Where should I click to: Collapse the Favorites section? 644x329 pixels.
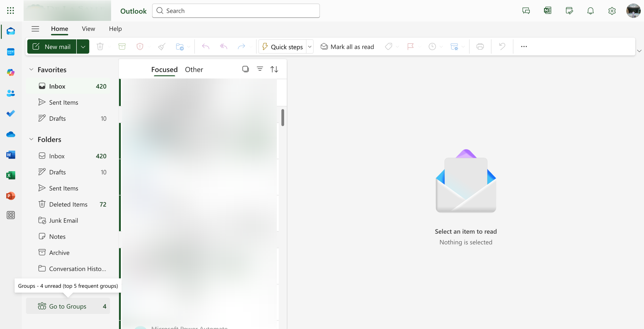pyautogui.click(x=31, y=69)
